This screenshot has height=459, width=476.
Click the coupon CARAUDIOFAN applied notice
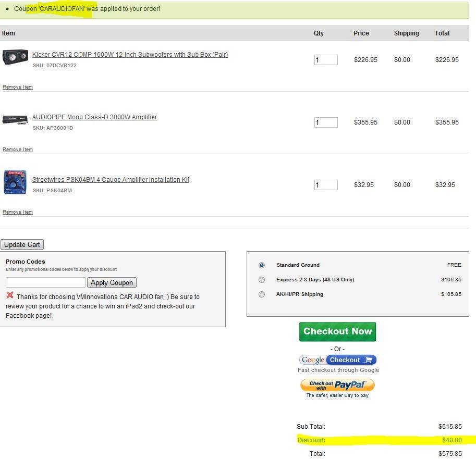[x=87, y=9]
